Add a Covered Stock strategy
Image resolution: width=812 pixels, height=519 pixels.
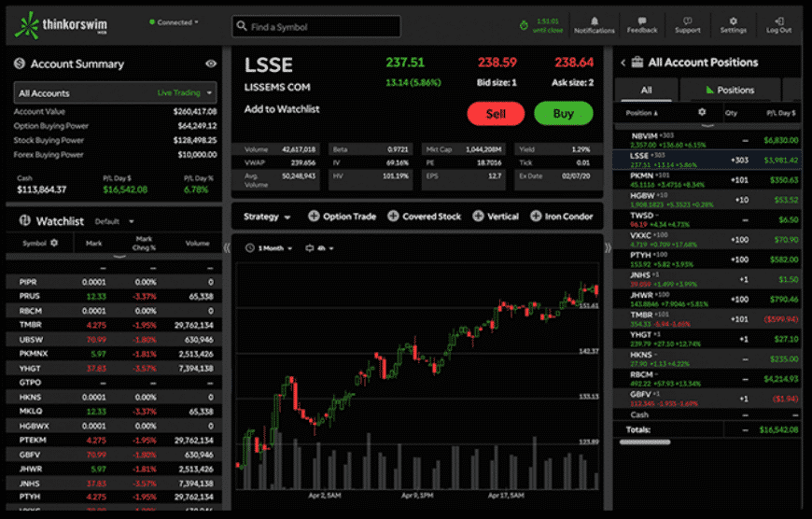[424, 217]
